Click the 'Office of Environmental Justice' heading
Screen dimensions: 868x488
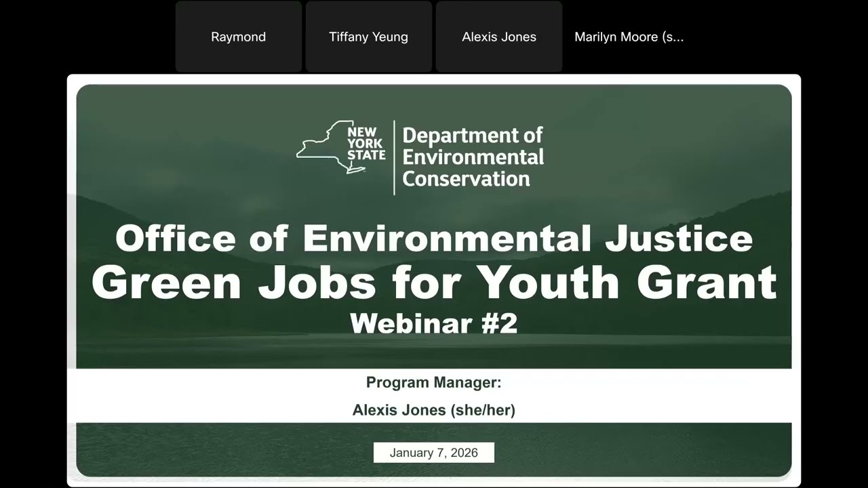434,238
